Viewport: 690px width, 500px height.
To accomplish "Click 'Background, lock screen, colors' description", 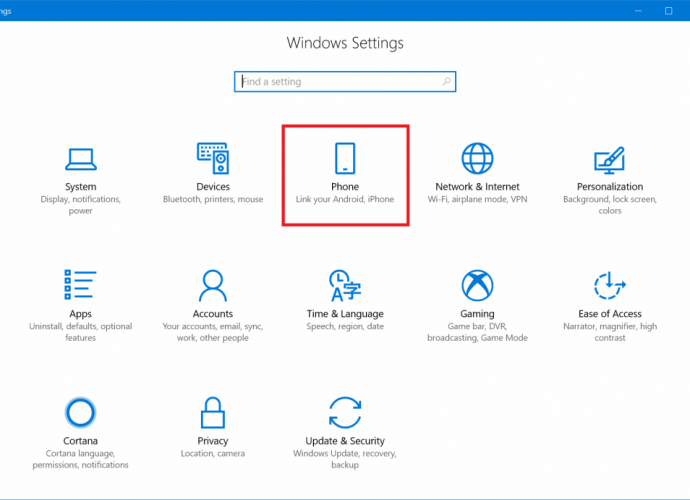I will [x=610, y=205].
